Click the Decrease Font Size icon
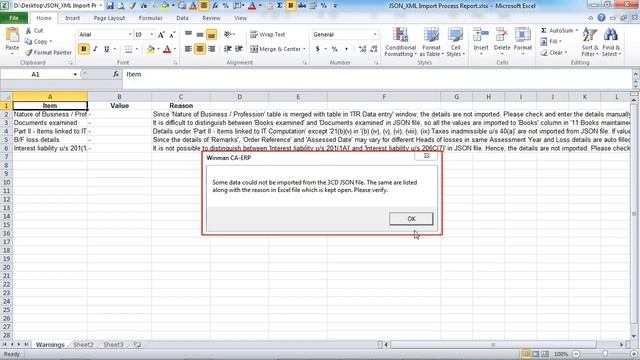 pos(172,35)
